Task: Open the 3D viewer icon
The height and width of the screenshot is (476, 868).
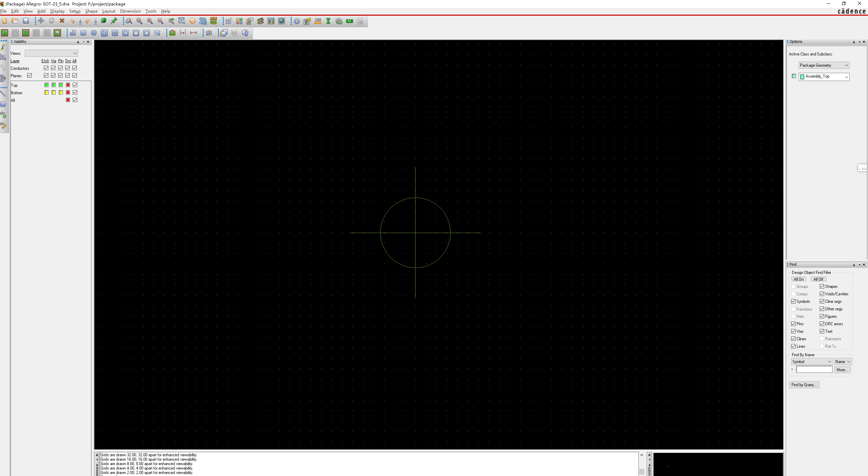Action: coord(203,21)
